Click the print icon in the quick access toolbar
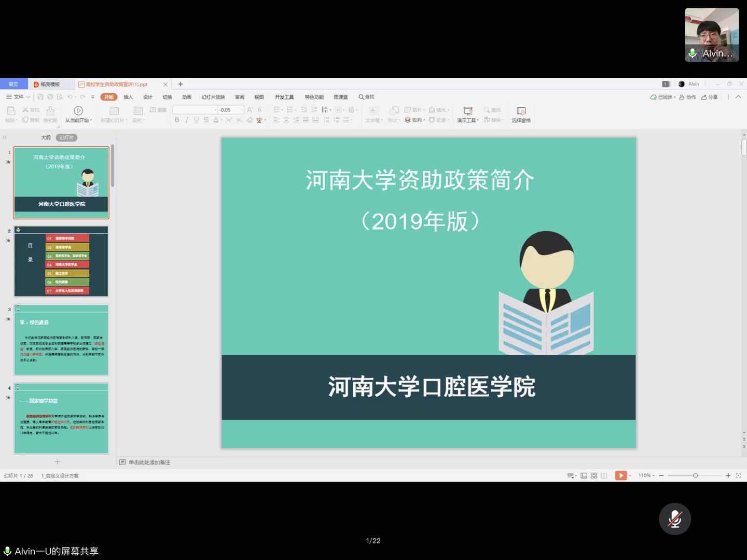The width and height of the screenshot is (747, 560). pyautogui.click(x=50, y=97)
